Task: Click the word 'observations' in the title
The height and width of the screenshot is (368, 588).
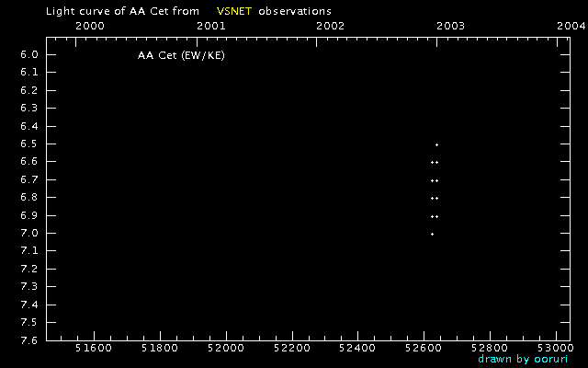Action: point(295,10)
